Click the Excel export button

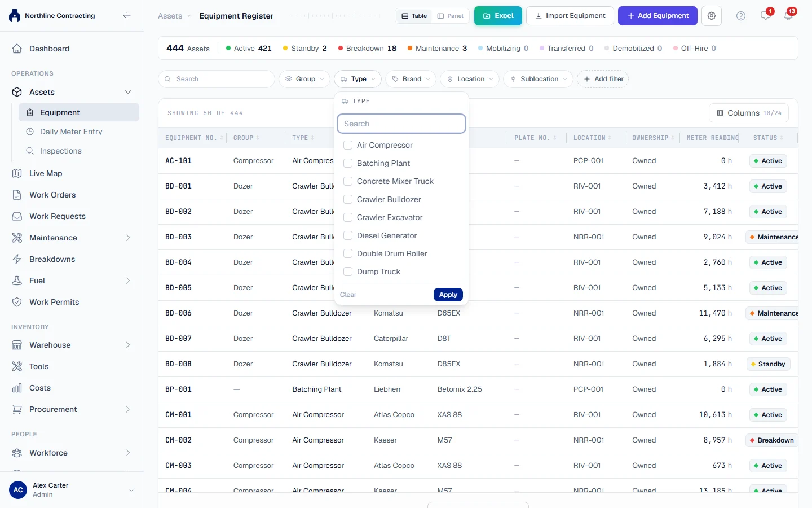tap(498, 16)
